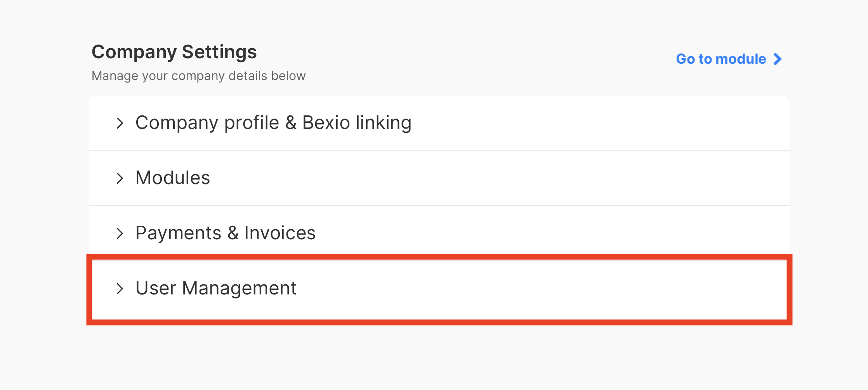Image resolution: width=868 pixels, height=390 pixels.
Task: Open the Modules settings section
Action: 173,178
